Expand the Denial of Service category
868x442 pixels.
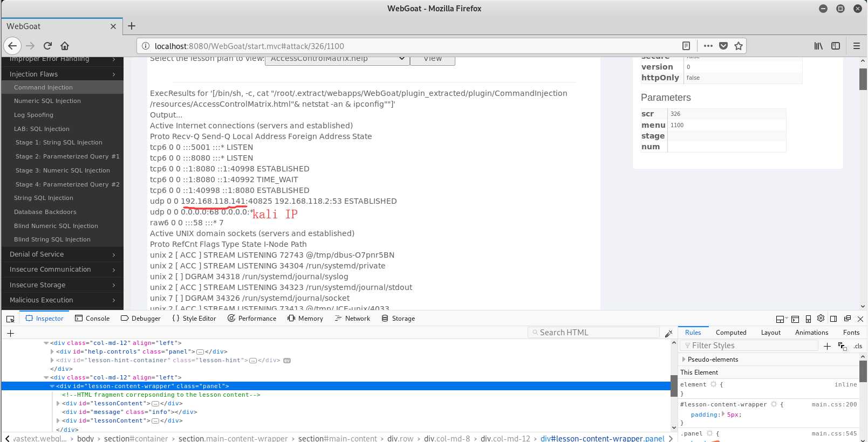coord(62,254)
